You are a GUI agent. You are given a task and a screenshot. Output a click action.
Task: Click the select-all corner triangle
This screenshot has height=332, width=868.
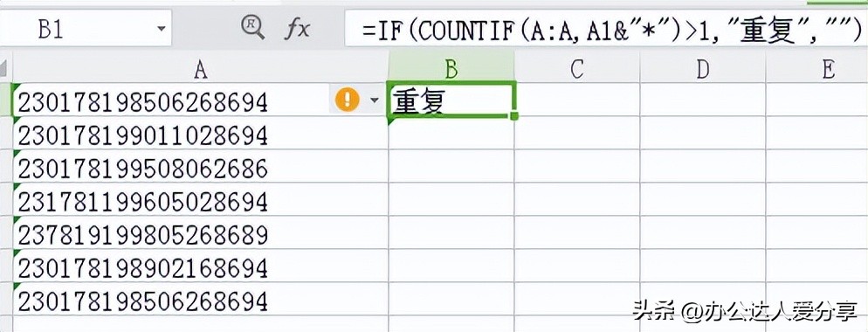6,69
